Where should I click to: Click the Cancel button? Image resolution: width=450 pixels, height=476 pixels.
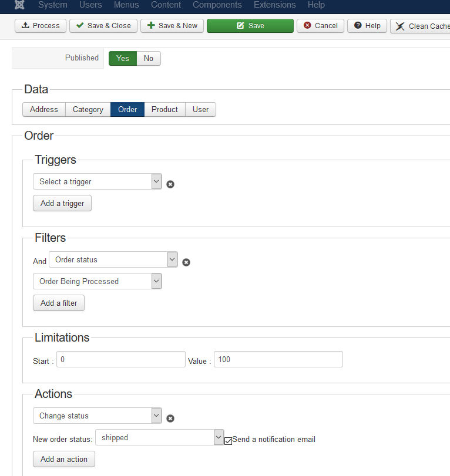320,26
